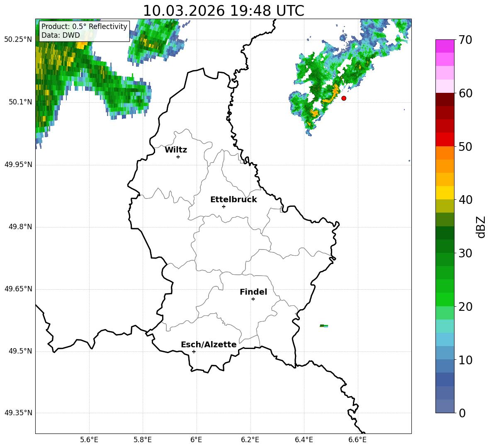Click the 49.65°N latitude label
The width and height of the screenshot is (491, 448).
(x=18, y=289)
